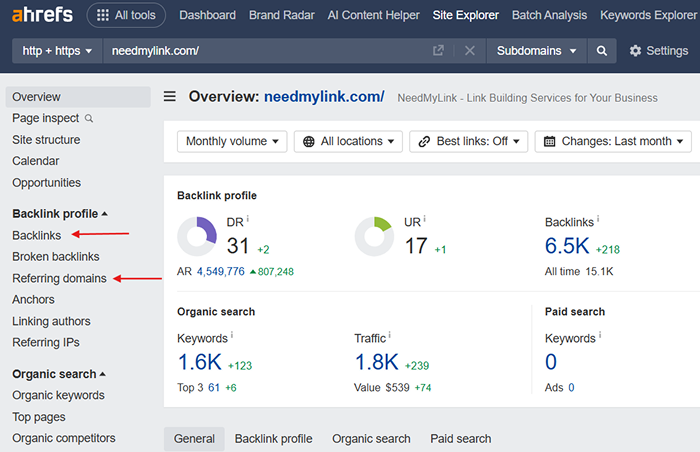This screenshot has width=700, height=452.
Task: Open the http + https protocol dropdown
Action: [57, 51]
